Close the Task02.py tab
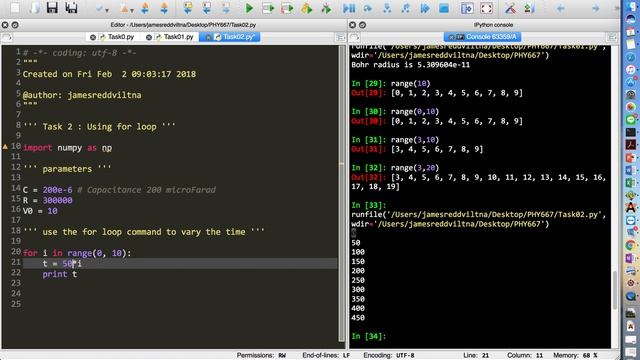Viewport: 640px width, 360px height. pyautogui.click(x=208, y=37)
